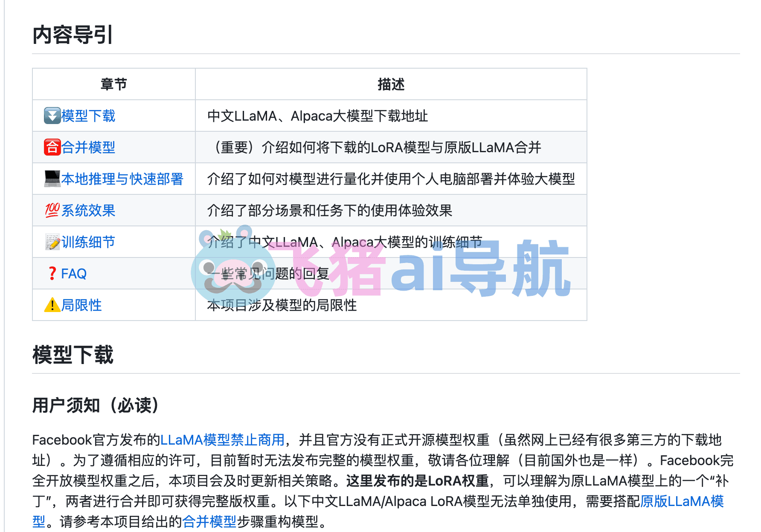Go to 本地推理与快速部署 section

[x=122, y=179]
